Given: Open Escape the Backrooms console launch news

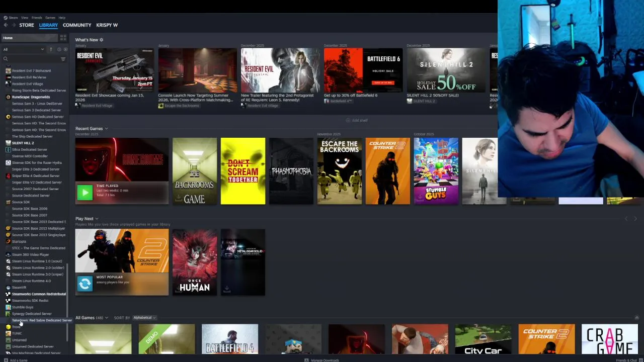Looking at the screenshot, I should coord(197,70).
